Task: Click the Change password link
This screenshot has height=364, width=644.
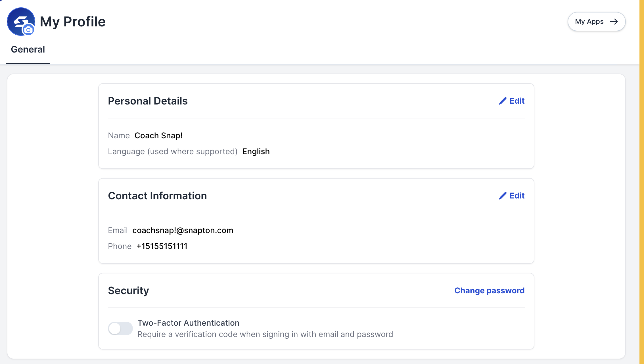Action: coord(490,290)
